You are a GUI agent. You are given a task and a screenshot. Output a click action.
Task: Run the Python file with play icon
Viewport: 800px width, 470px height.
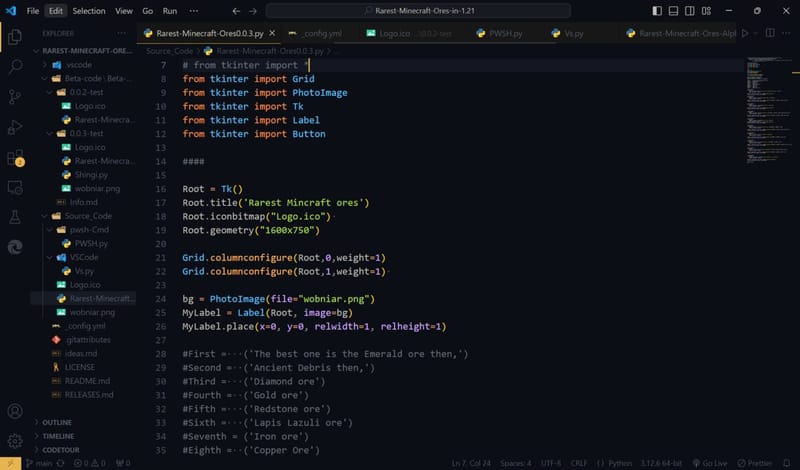point(745,33)
